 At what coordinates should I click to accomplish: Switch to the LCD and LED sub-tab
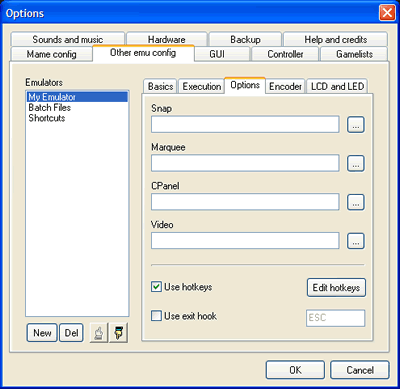tap(337, 86)
